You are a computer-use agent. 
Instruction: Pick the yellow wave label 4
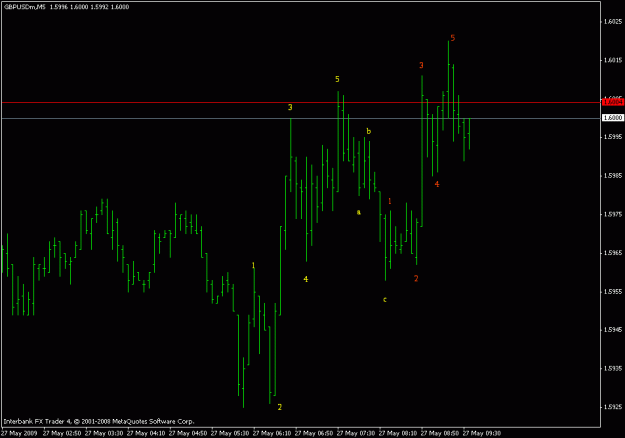[306, 279]
